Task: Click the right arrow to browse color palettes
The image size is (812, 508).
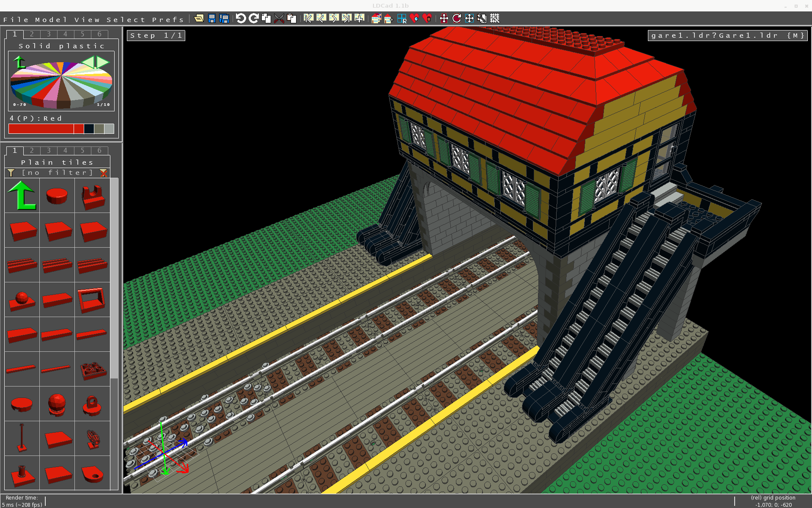Action: coord(103,62)
